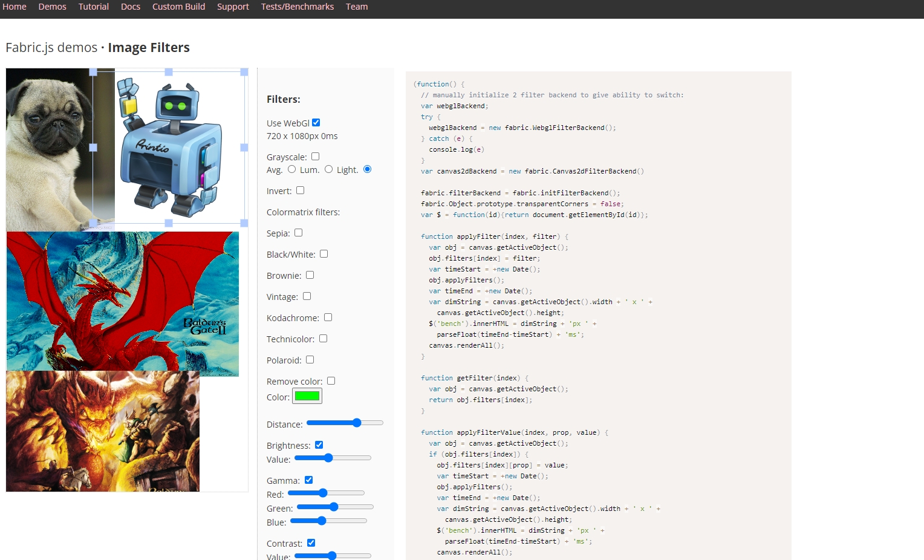Open Tests/Benchmarks in the navigation bar
Screen dimensions: 924x560
(x=297, y=7)
